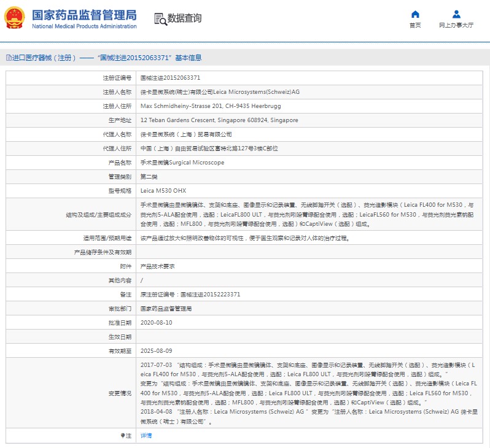Screen dimensions: 490x448
Task: Select agent name 徕卡显微系统（上海）贸易有限公司
Action: point(186,134)
